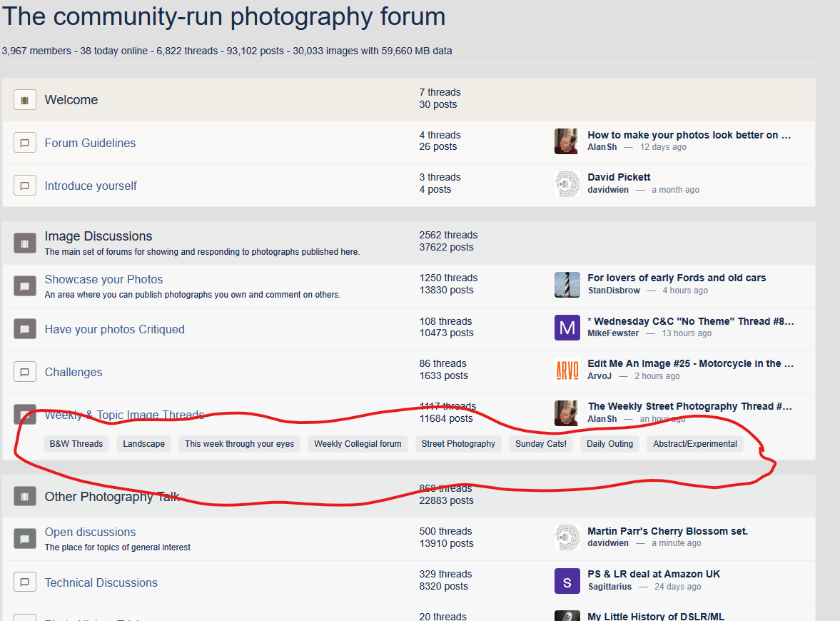Open the Open discussions forum link
This screenshot has height=621, width=840.
click(x=90, y=532)
